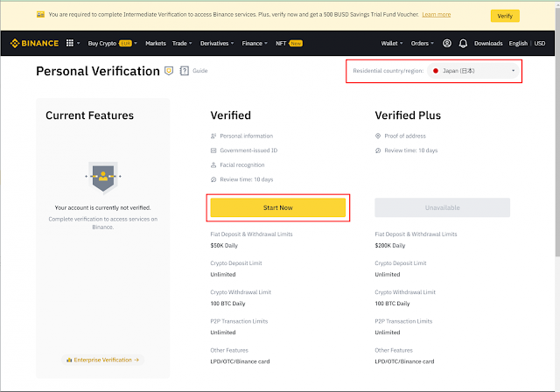Click the unverified account shield illustration
The width and height of the screenshot is (560, 392).
pos(103,177)
